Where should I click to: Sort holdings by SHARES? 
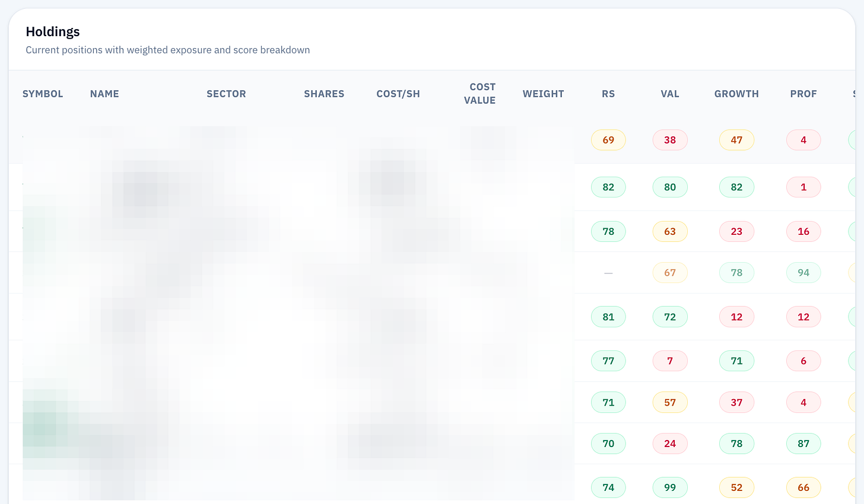(324, 94)
